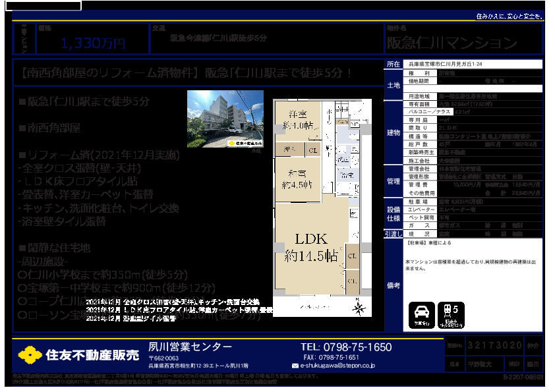Select the 和室 約4.5帖 room on floor plan
Screen dimensions: 555x392
pos(296,179)
